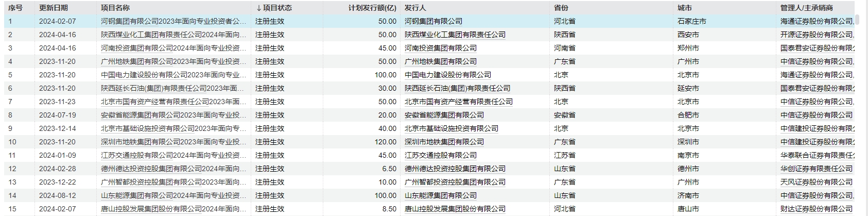The image size is (868, 216).
Task: Click the 发行人 column header
Action: coord(415,8)
